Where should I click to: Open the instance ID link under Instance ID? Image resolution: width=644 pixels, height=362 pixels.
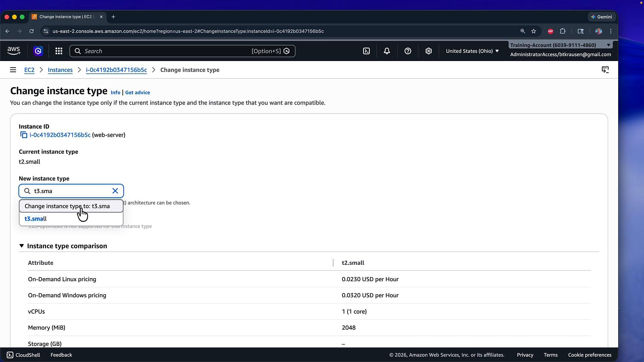(x=60, y=135)
